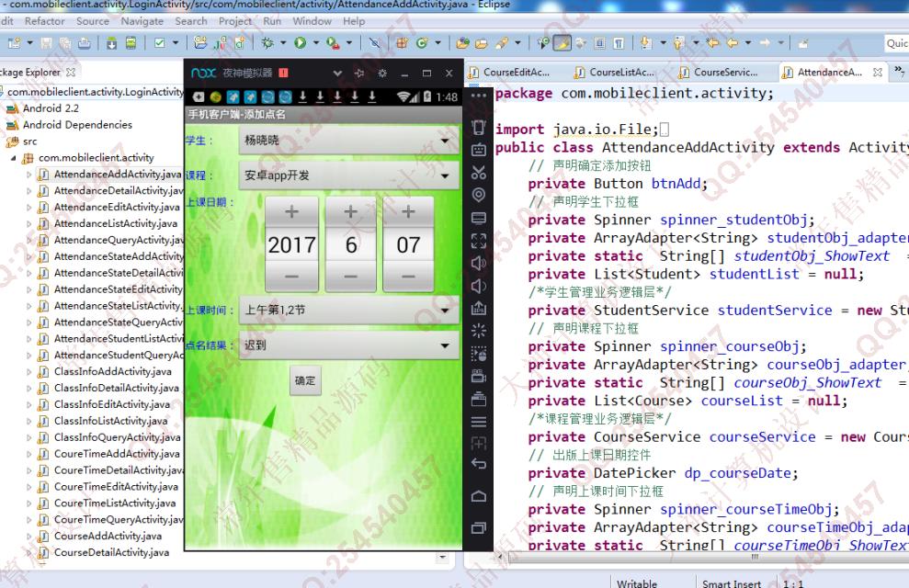This screenshot has height=588, width=909.
Task: Open the Debug button dropdown arrow
Action: click(x=283, y=43)
